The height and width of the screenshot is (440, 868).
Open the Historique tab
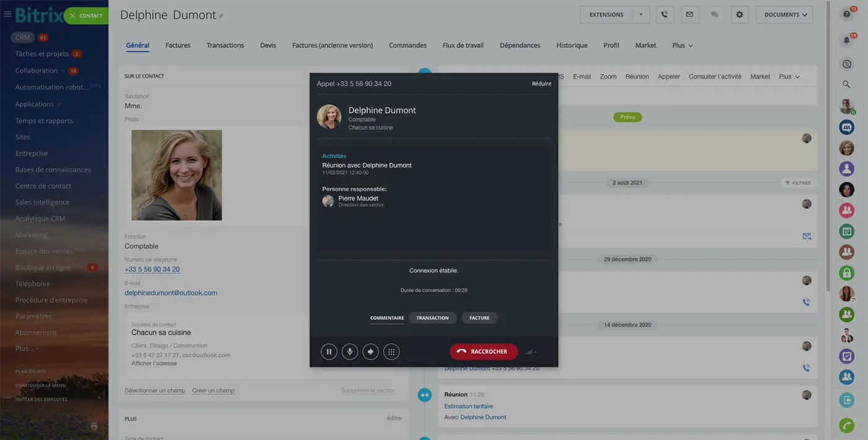click(x=572, y=45)
